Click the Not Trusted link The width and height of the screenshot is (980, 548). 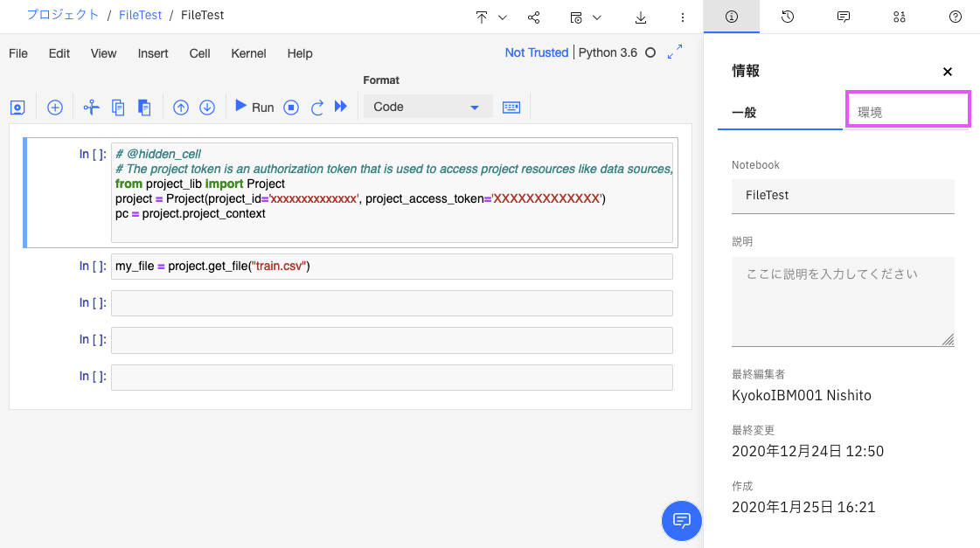tap(536, 52)
